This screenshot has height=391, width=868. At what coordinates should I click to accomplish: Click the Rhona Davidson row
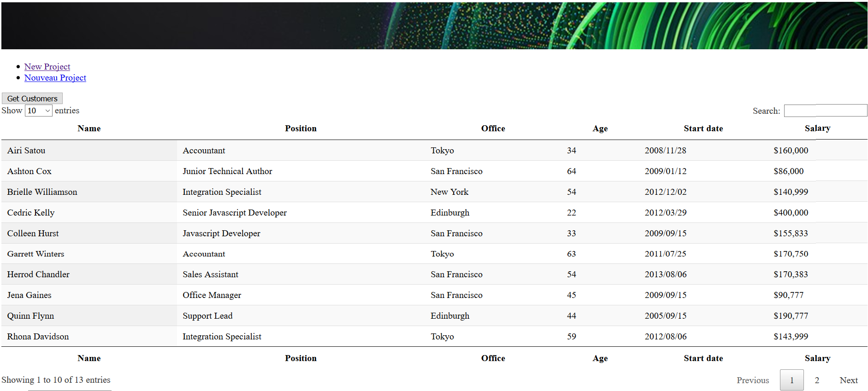38,337
